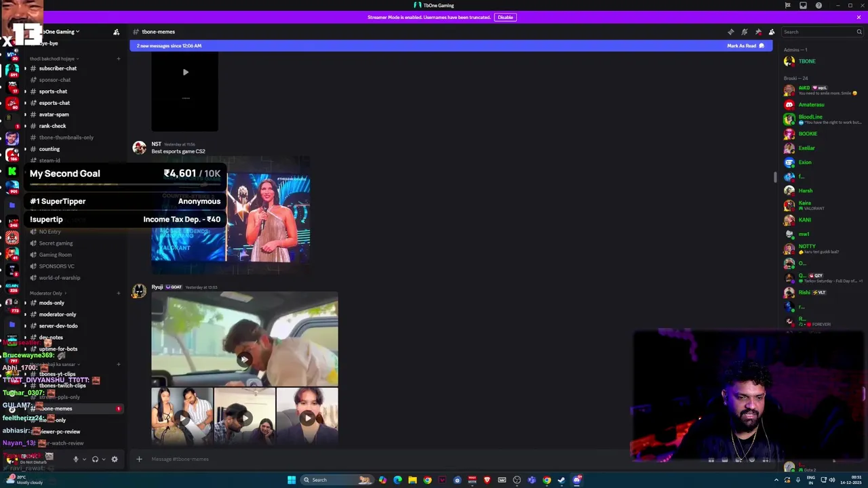868x488 pixels.
Task: Open moderator-only channel
Action: [x=58, y=314]
